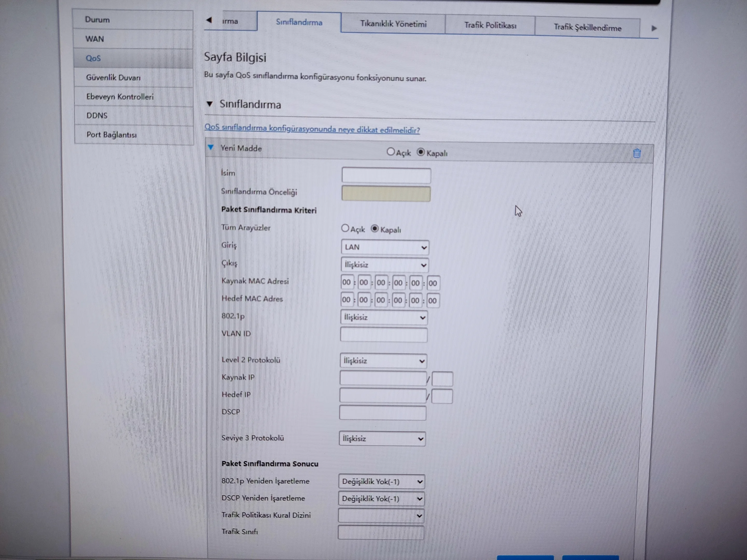
Task: Select Açık radio in Yeni Madde header
Action: pos(391,152)
